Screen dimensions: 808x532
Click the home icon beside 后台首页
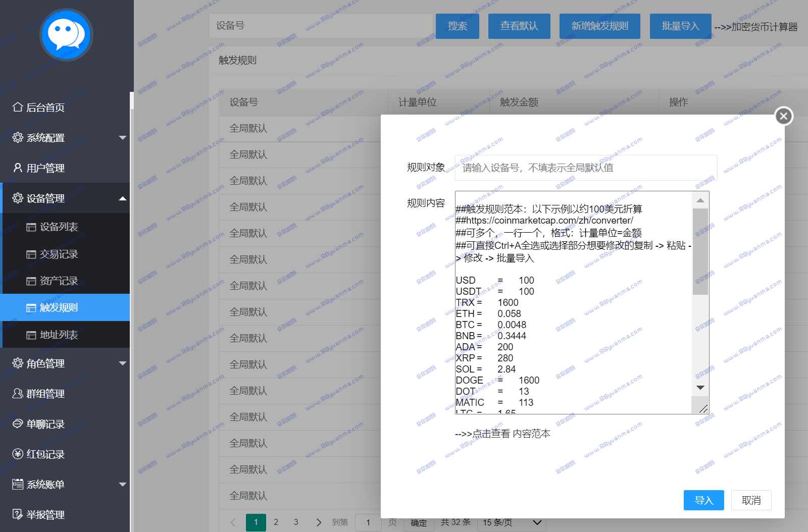(x=18, y=107)
